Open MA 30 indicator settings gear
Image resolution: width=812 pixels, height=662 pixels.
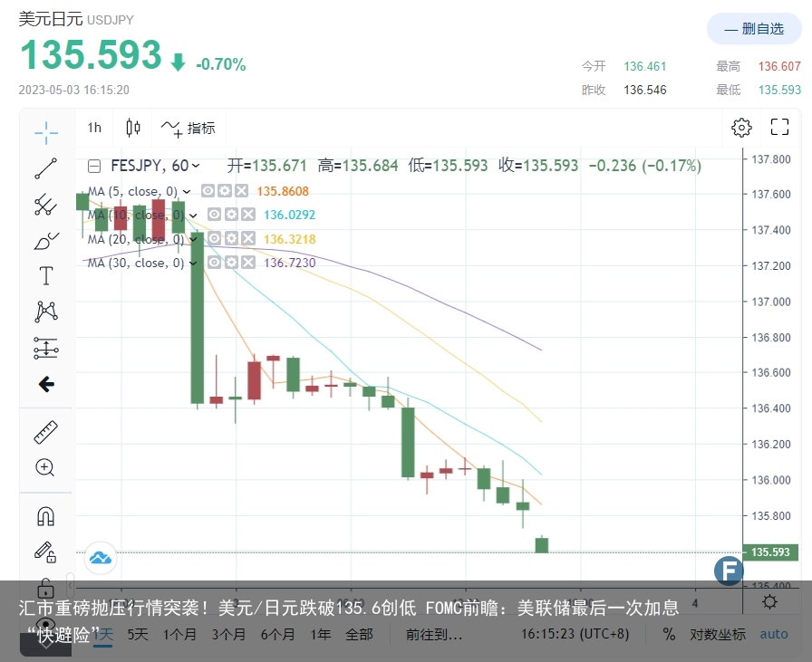[231, 263]
